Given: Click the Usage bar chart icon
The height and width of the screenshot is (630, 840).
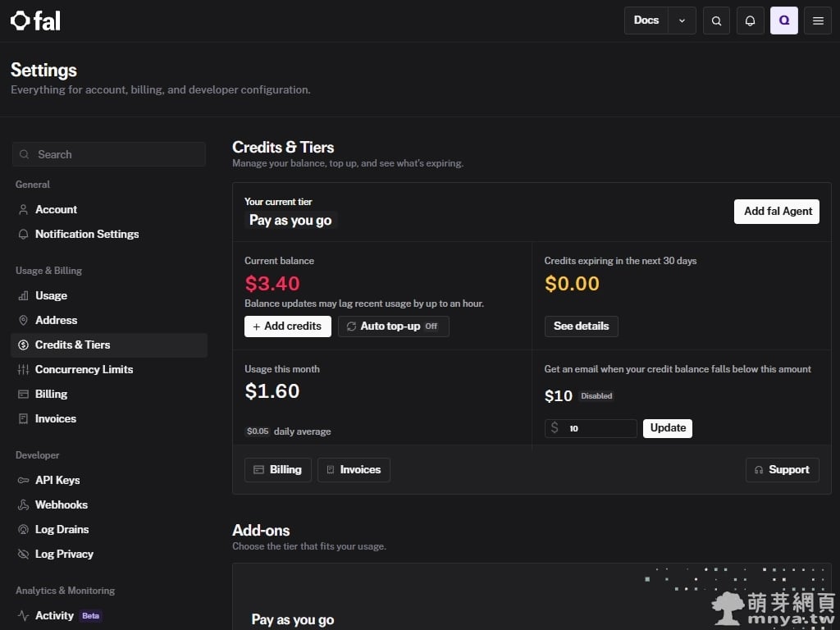Looking at the screenshot, I should pyautogui.click(x=23, y=295).
